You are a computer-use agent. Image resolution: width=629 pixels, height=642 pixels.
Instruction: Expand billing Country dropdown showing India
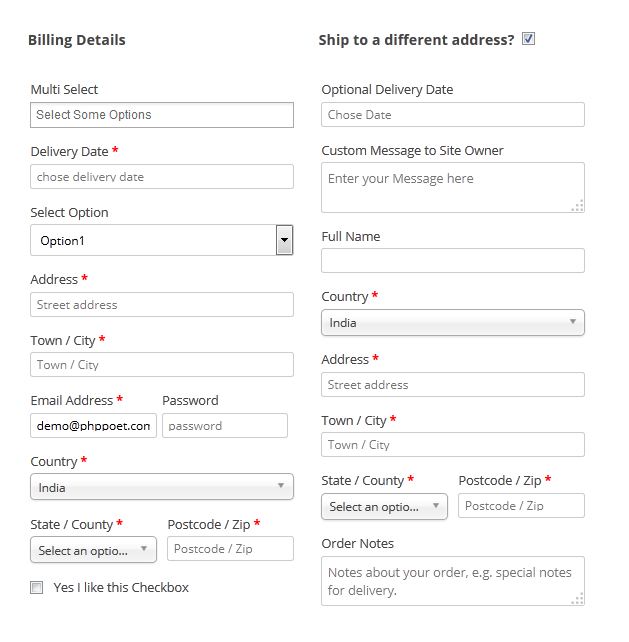click(162, 487)
